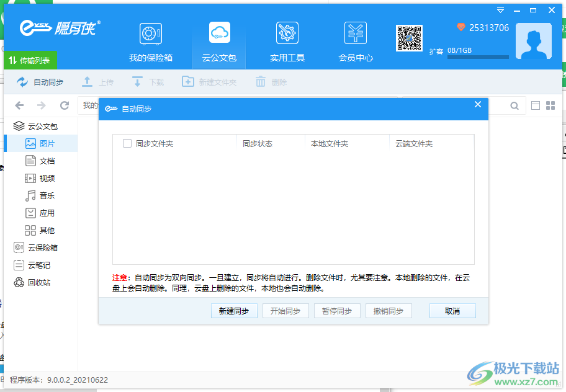Click the 0B/1GB storage usage bar

tap(478, 53)
